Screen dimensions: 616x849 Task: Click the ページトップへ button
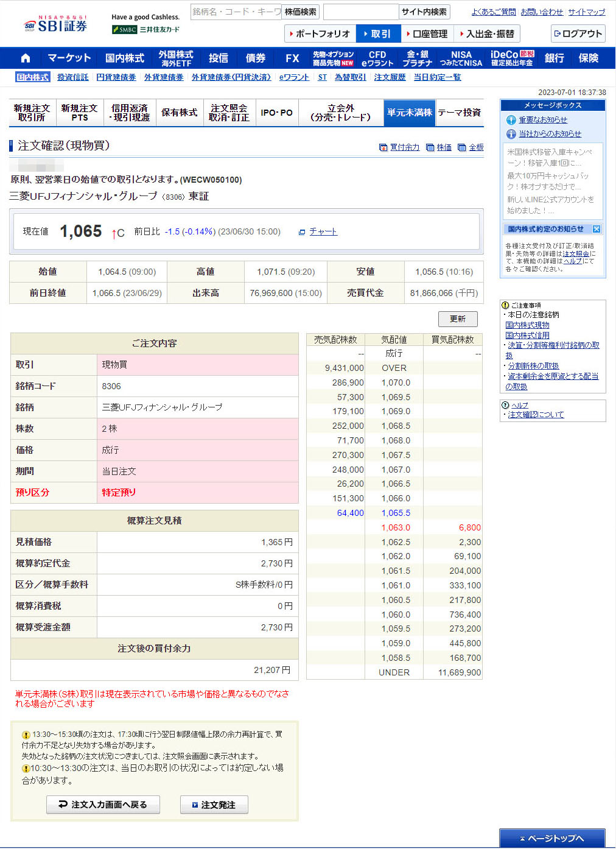coord(552,838)
